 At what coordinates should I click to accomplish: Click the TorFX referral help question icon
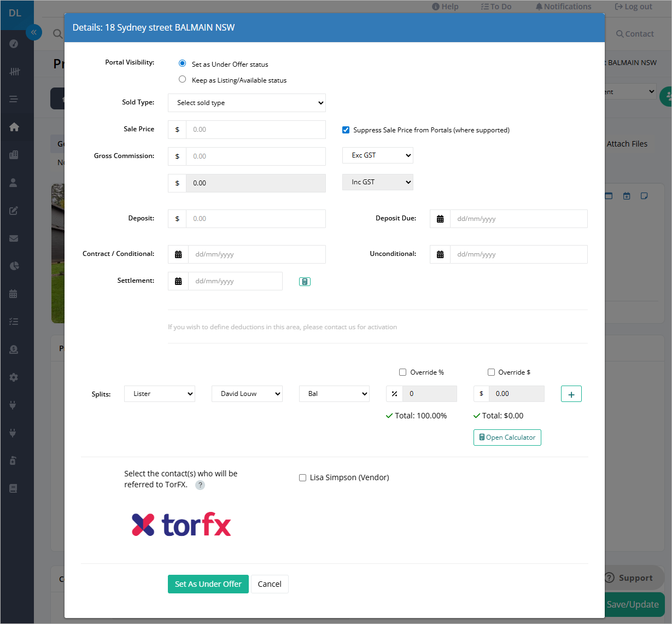(x=200, y=485)
